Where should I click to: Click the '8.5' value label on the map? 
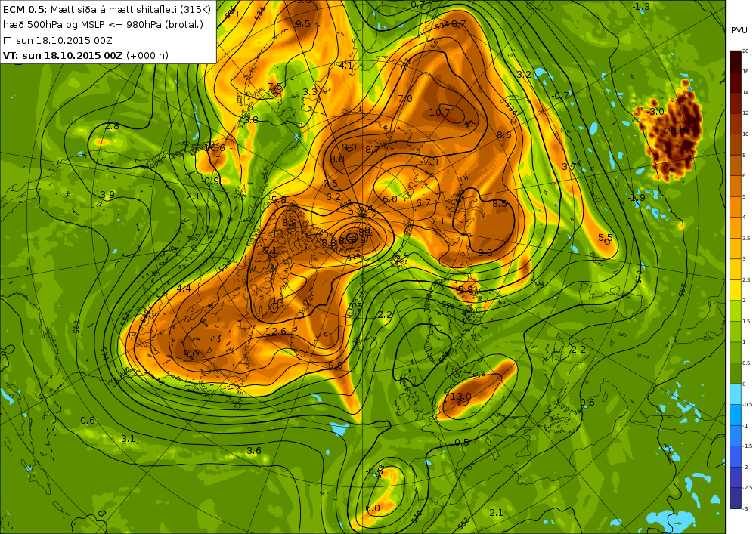500,204
